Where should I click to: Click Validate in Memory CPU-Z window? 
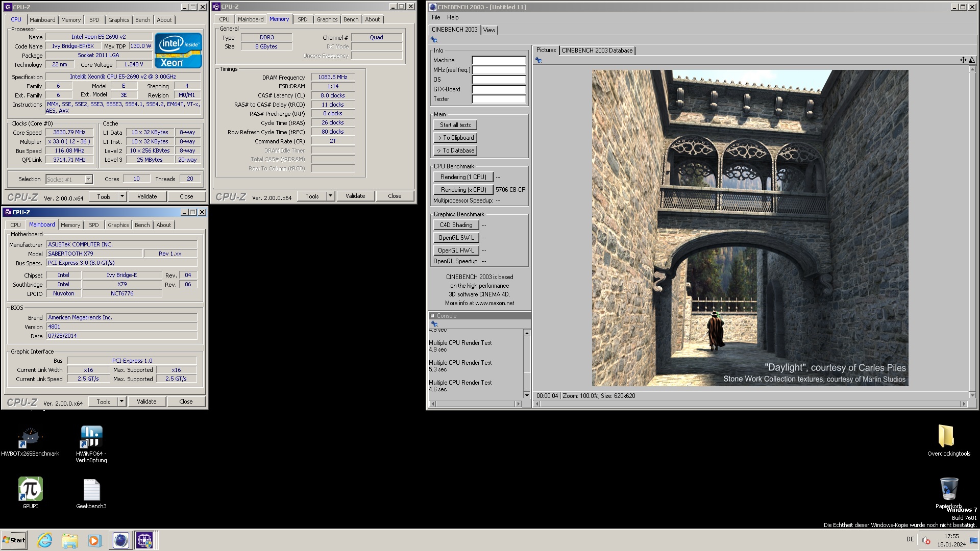(355, 196)
